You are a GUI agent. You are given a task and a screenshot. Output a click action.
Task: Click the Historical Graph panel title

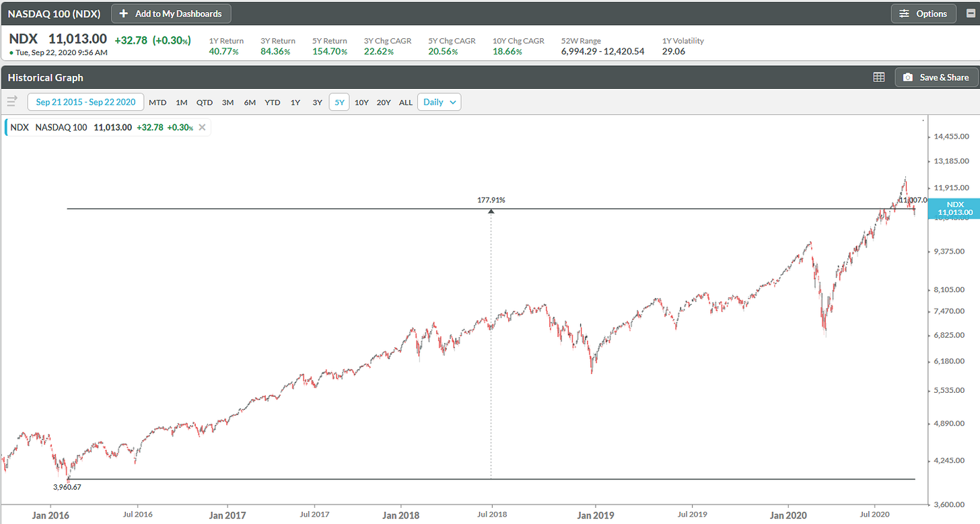[46, 77]
